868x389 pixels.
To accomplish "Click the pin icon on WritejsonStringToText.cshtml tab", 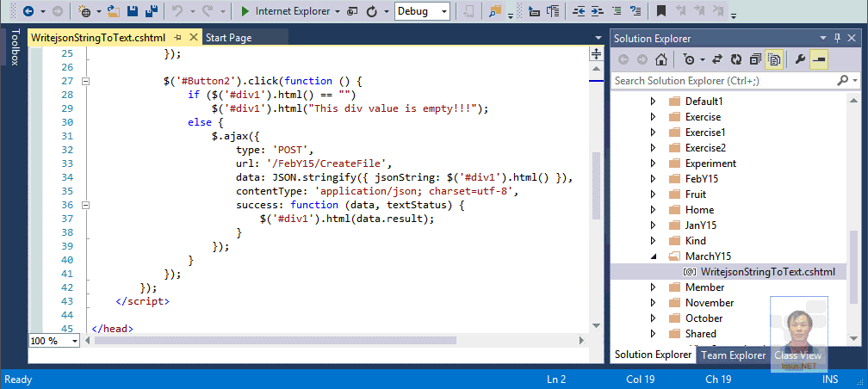I will (177, 38).
